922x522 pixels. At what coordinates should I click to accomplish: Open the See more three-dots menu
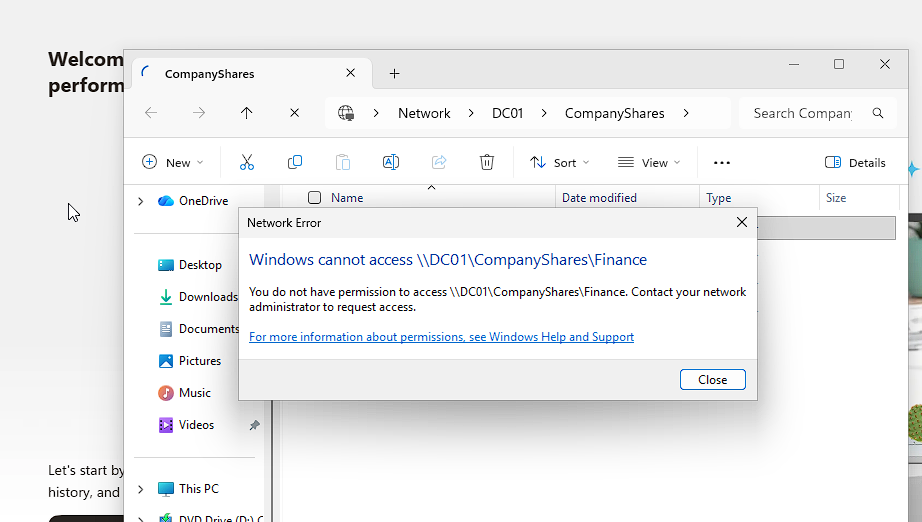coord(721,163)
